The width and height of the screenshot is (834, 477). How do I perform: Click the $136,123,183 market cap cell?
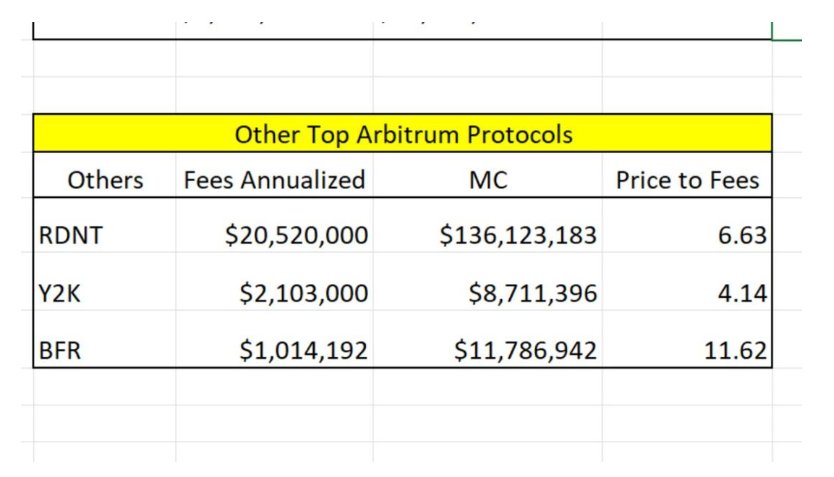pyautogui.click(x=488, y=225)
